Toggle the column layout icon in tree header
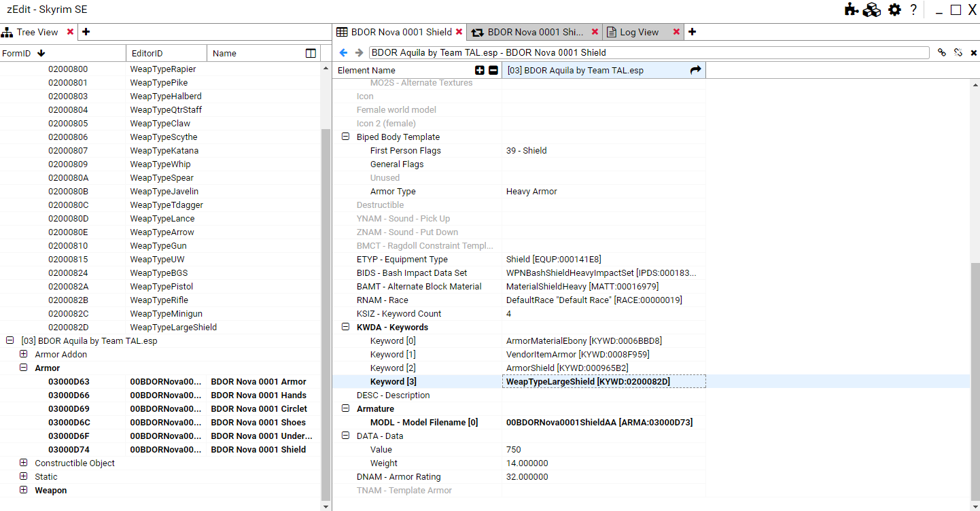This screenshot has width=980, height=511. 311,53
